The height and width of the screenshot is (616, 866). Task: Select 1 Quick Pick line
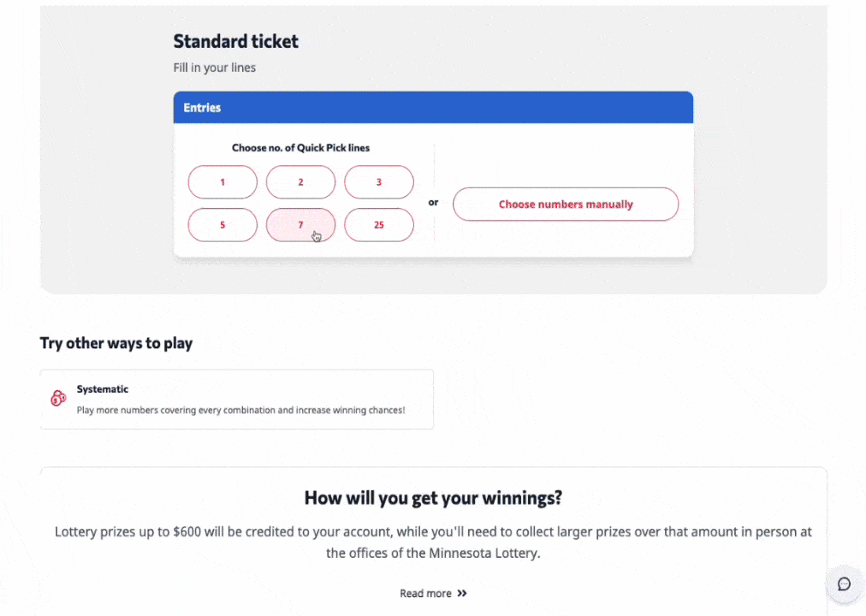click(222, 182)
